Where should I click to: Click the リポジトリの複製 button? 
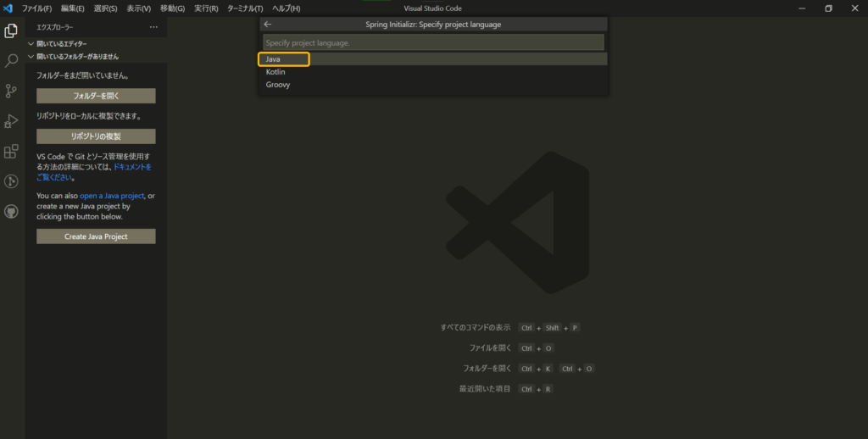pyautogui.click(x=96, y=136)
